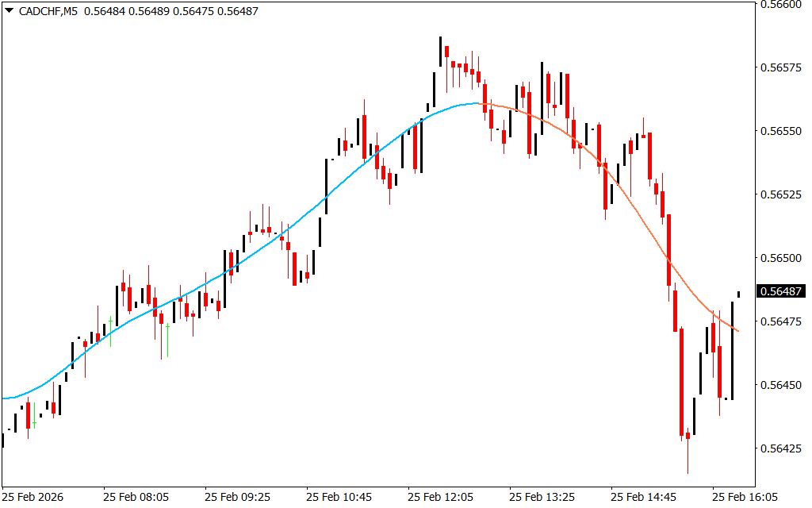Select the tall red candle falling to session low

tap(681, 381)
